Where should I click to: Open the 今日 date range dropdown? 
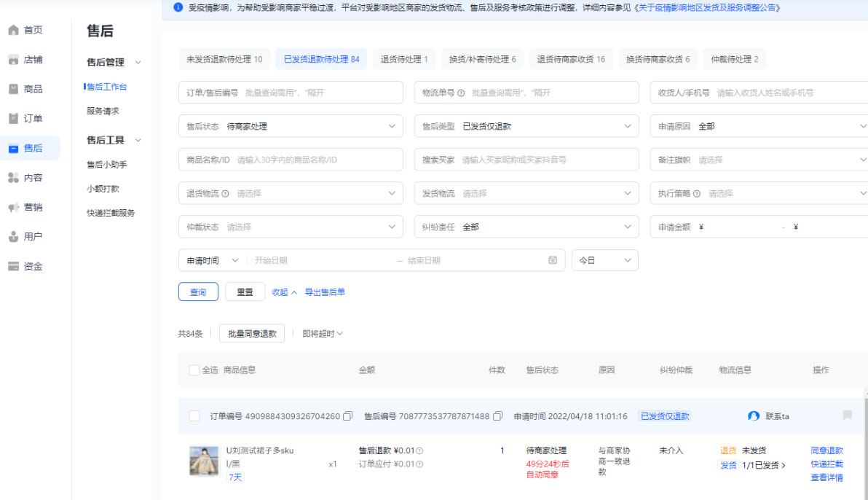[x=604, y=260]
